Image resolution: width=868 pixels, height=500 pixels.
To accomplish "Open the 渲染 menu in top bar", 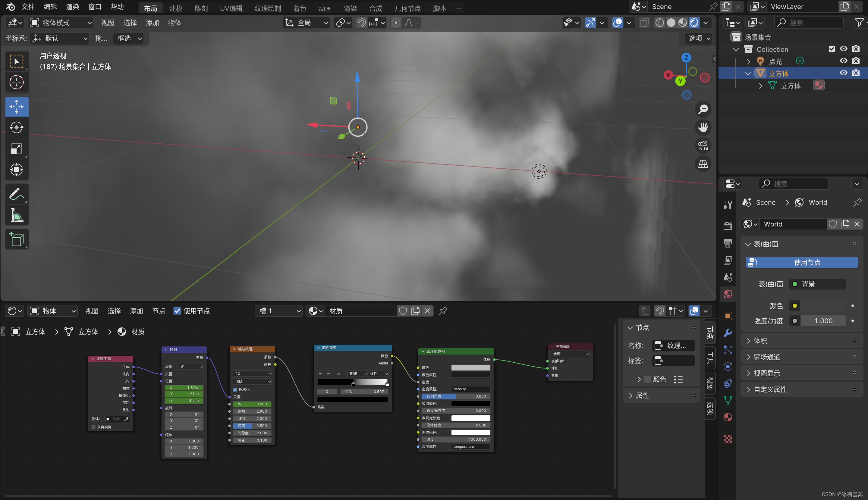I will pos(73,7).
